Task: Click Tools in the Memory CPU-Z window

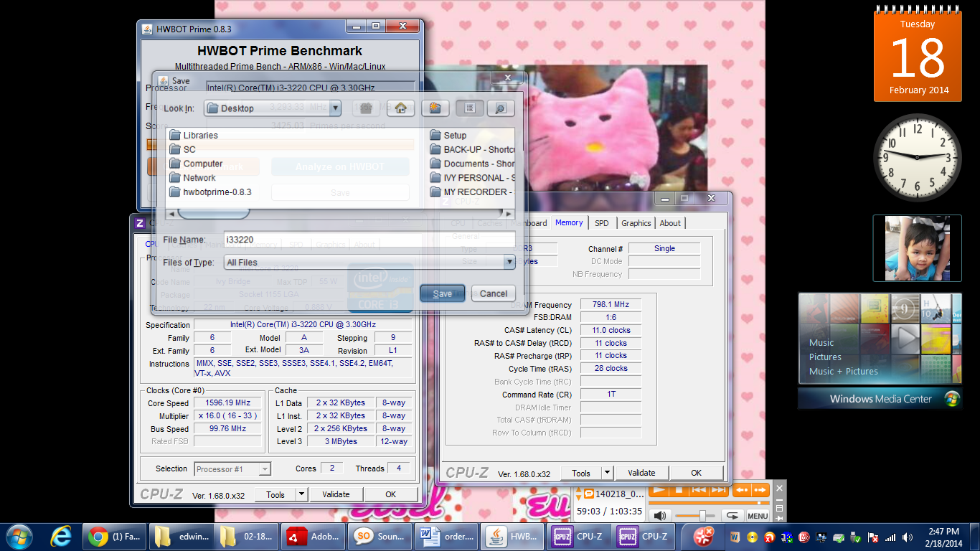Action: tap(581, 473)
